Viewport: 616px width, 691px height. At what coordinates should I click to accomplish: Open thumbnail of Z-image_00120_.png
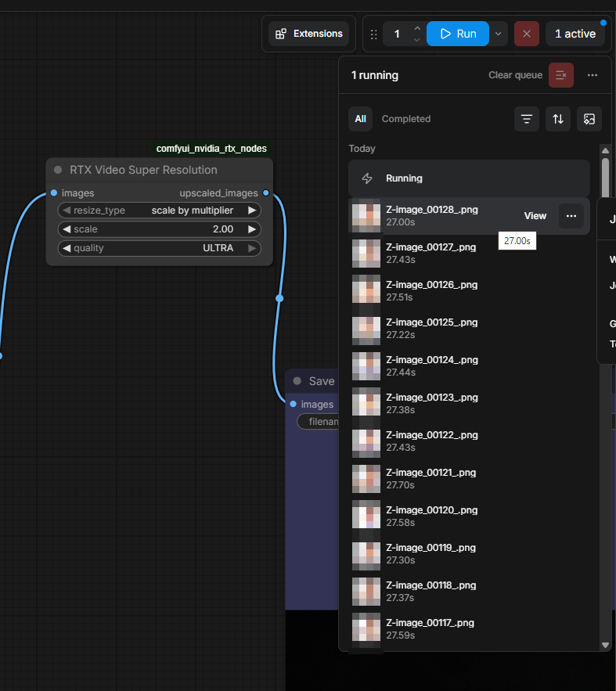pos(366,516)
